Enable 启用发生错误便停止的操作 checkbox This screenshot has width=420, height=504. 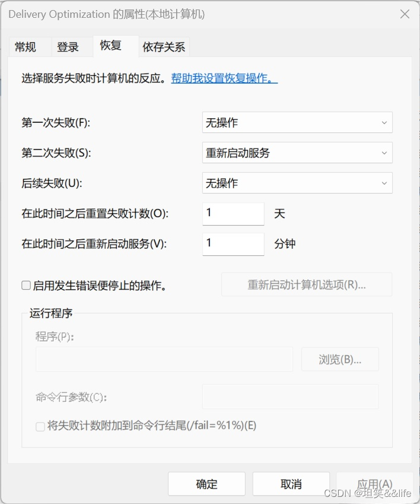click(x=26, y=285)
